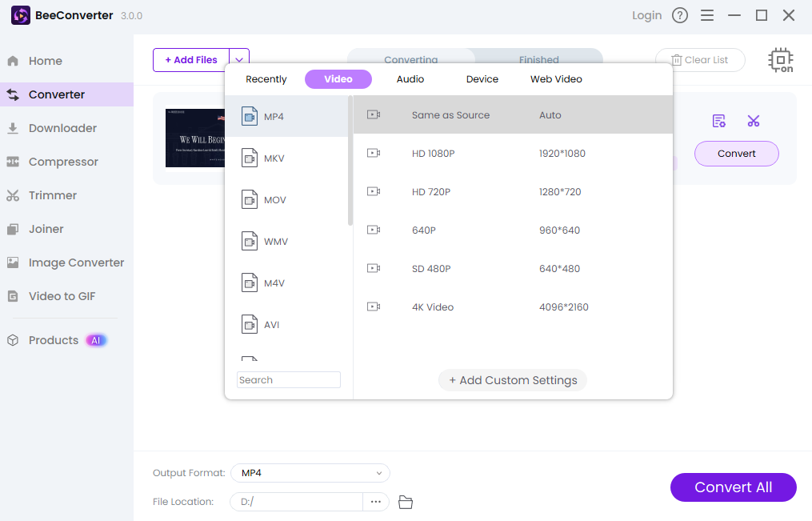Click the format Search field
812x521 pixels.
(289, 380)
